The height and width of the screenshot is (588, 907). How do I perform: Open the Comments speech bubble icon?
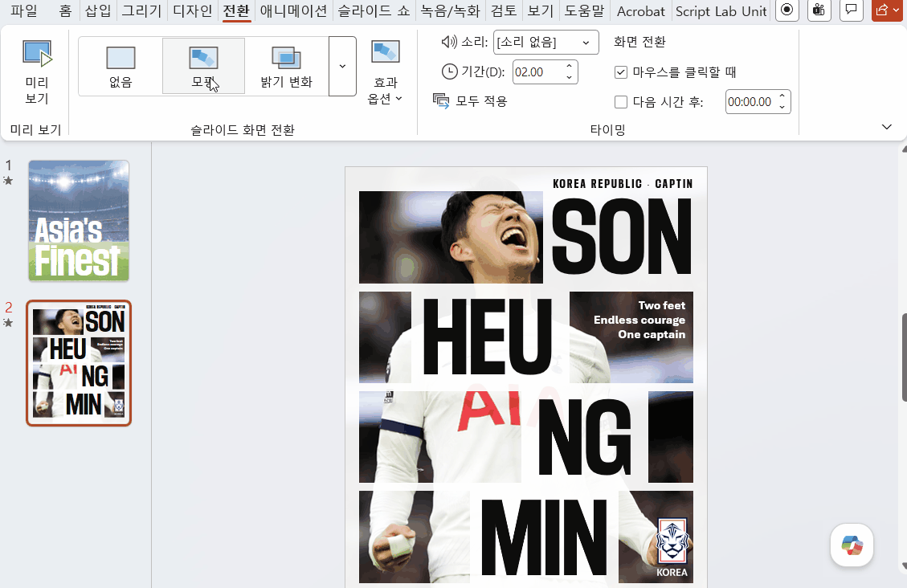tap(851, 10)
